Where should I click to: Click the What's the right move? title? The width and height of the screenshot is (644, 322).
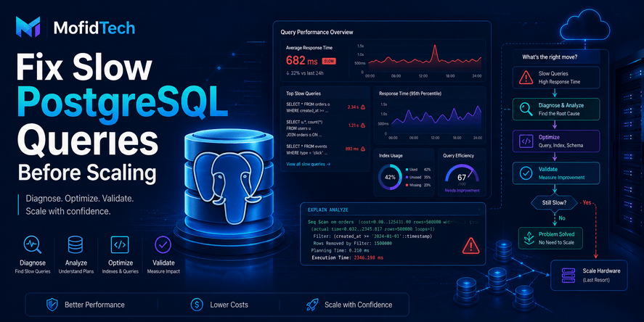click(x=550, y=57)
